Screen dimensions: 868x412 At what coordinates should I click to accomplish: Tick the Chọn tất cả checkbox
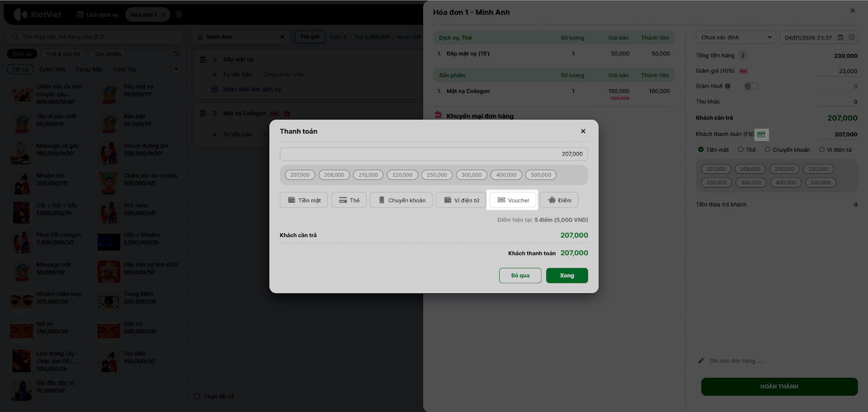pos(197,396)
